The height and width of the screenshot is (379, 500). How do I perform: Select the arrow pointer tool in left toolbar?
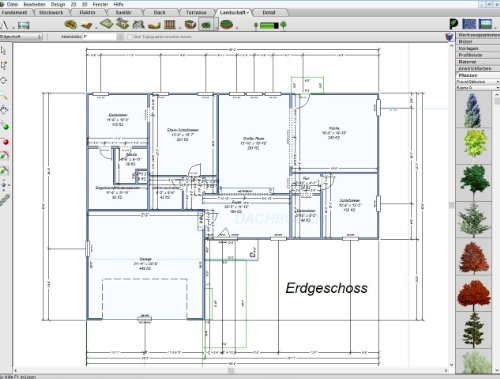click(x=4, y=51)
